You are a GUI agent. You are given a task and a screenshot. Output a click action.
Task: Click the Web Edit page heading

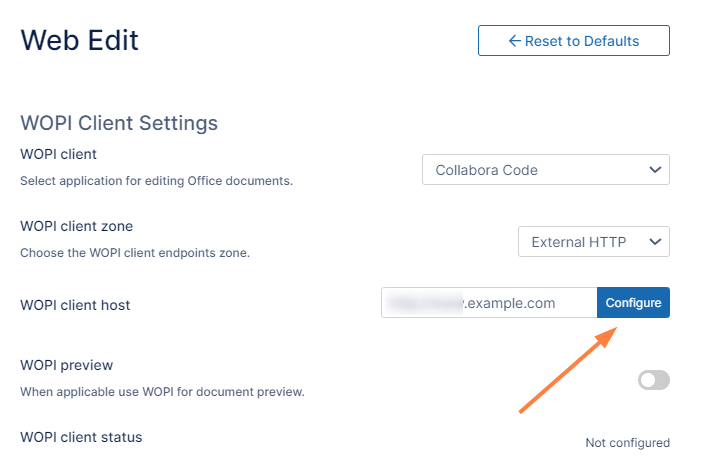click(80, 40)
